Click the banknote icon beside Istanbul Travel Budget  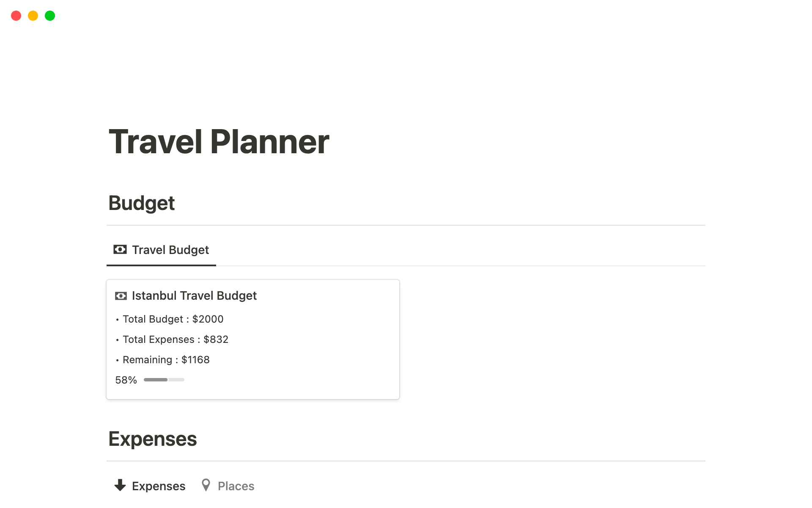(x=121, y=296)
